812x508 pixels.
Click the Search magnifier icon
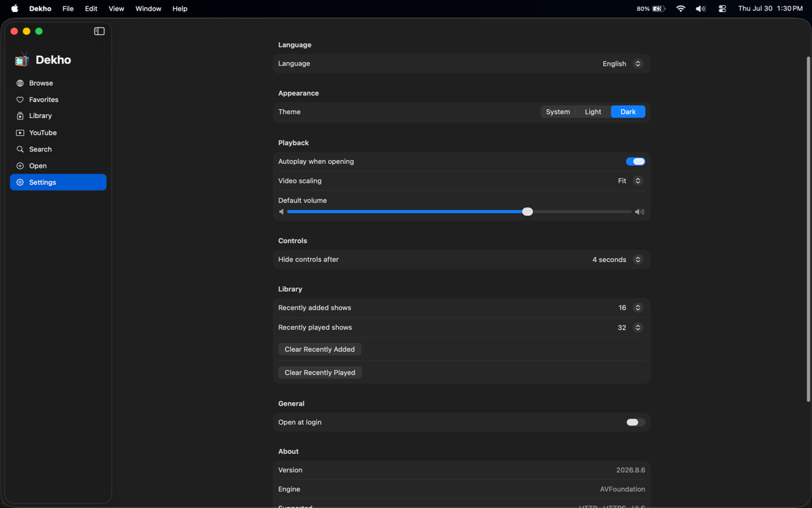[20, 149]
